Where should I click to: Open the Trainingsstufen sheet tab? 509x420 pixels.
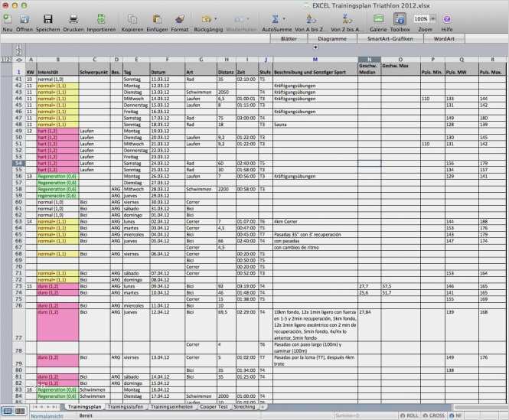click(x=125, y=407)
